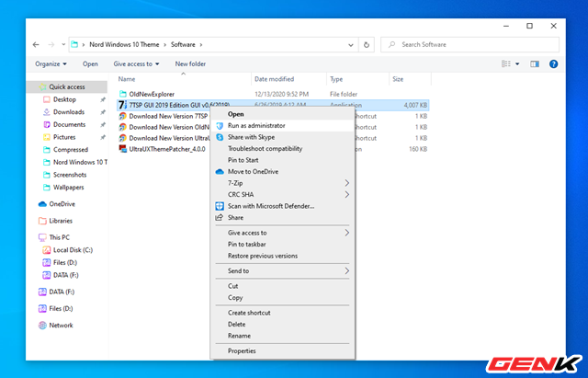The height and width of the screenshot is (378, 588).
Task: Choose Rename in the context menu
Action: tap(239, 336)
